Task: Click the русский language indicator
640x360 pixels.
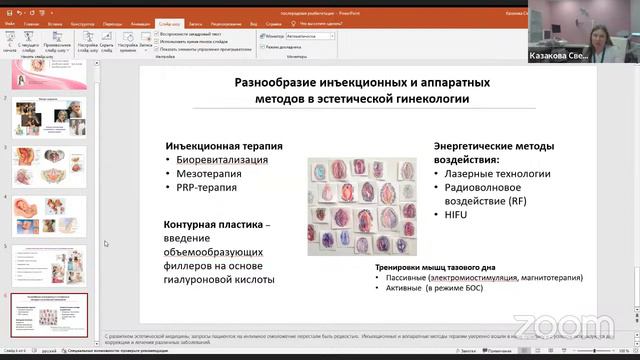Action: (x=49, y=351)
